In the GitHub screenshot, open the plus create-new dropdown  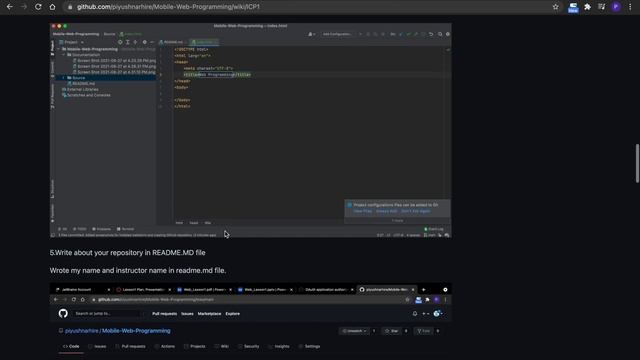[x=426, y=313]
